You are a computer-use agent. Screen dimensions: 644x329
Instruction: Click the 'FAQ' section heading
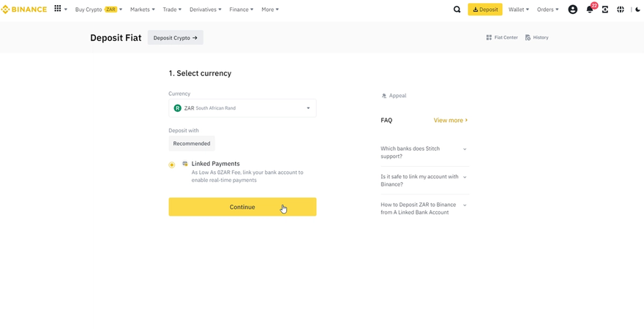(x=386, y=120)
